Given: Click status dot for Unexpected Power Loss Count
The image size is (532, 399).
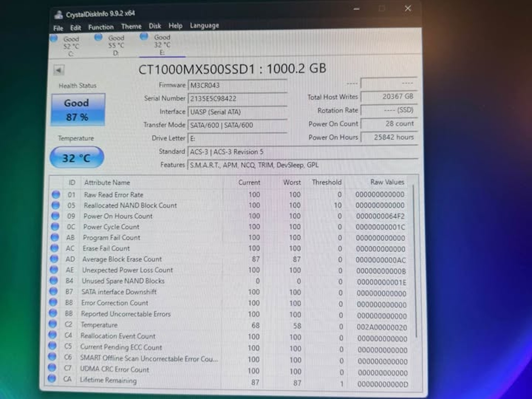Looking at the screenshot, I should point(54,270).
